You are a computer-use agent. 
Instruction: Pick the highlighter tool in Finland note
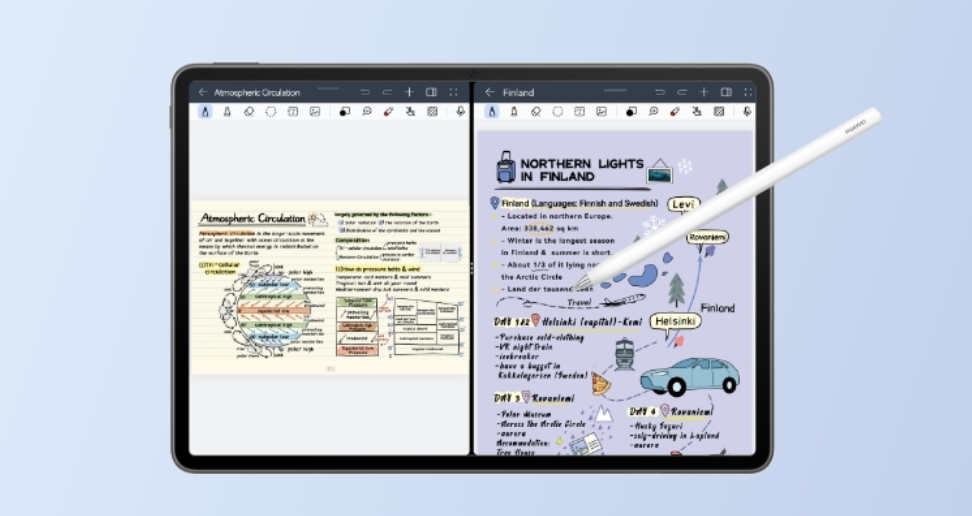tap(514, 112)
